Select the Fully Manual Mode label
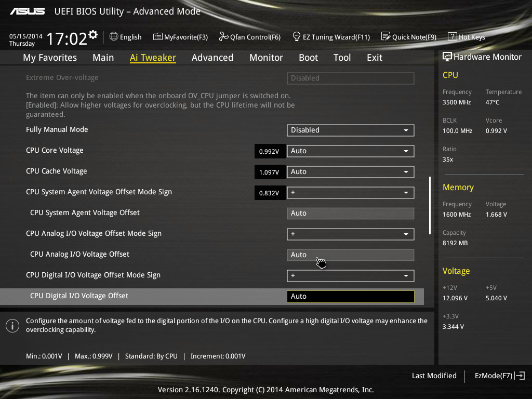 (57, 129)
